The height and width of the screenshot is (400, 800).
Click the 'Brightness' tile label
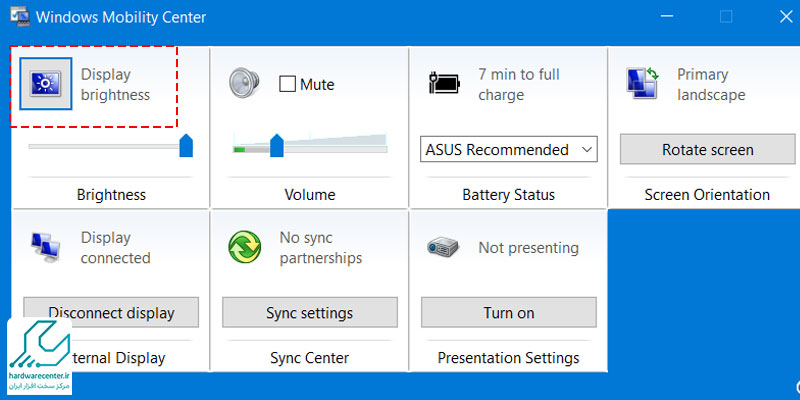point(111,194)
